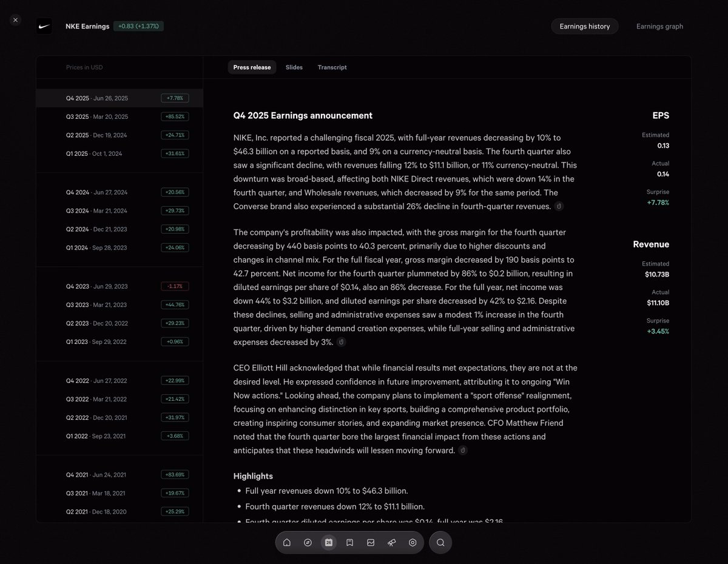Open the bookmark watchlist icon
This screenshot has width=728, height=564.
(349, 543)
